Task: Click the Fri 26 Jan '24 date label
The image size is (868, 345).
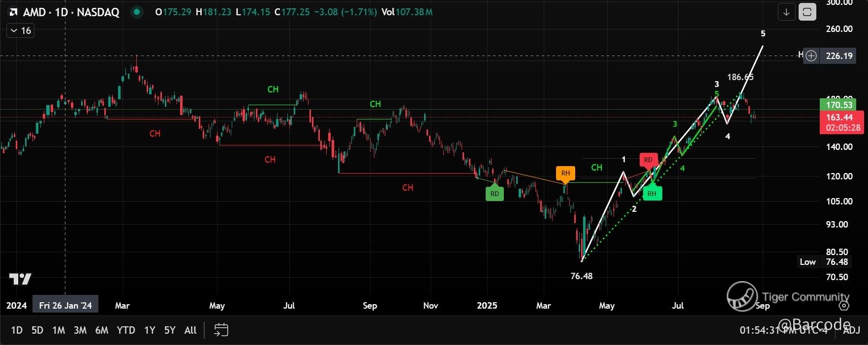Action: [65, 305]
